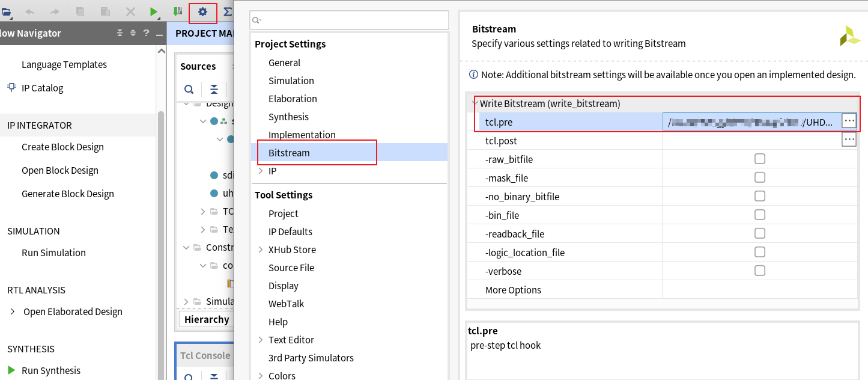
Task: Enable the -readback_file checkbox
Action: pyautogui.click(x=760, y=233)
